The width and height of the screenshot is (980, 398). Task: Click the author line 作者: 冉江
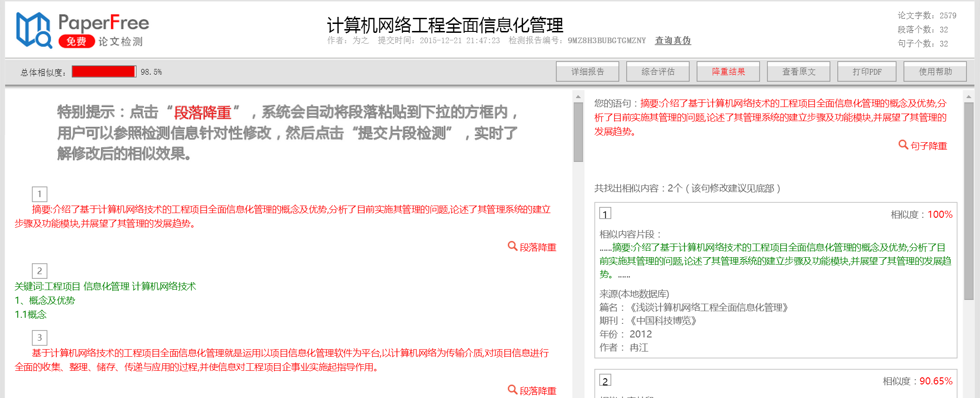pyautogui.click(x=624, y=348)
